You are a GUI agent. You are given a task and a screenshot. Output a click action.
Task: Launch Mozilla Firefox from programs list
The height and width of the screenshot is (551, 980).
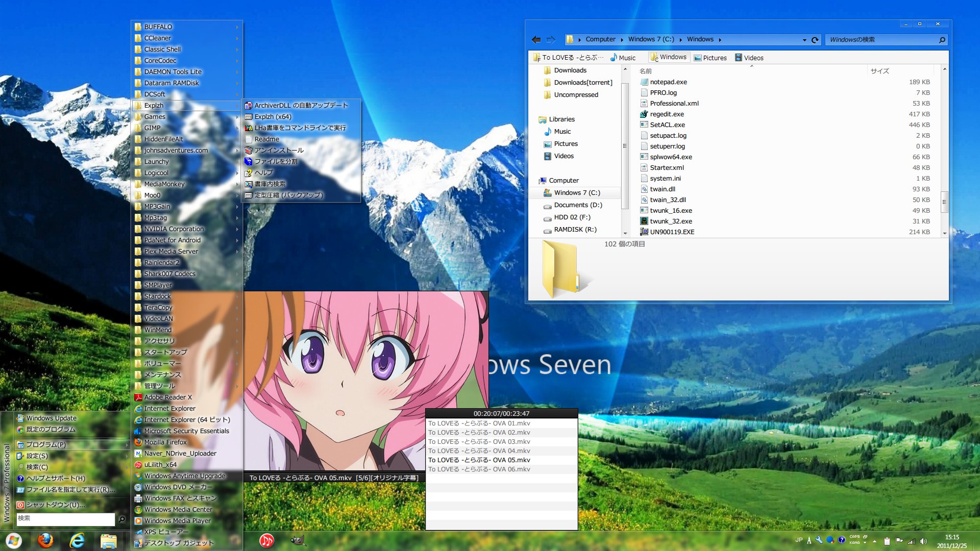165,442
